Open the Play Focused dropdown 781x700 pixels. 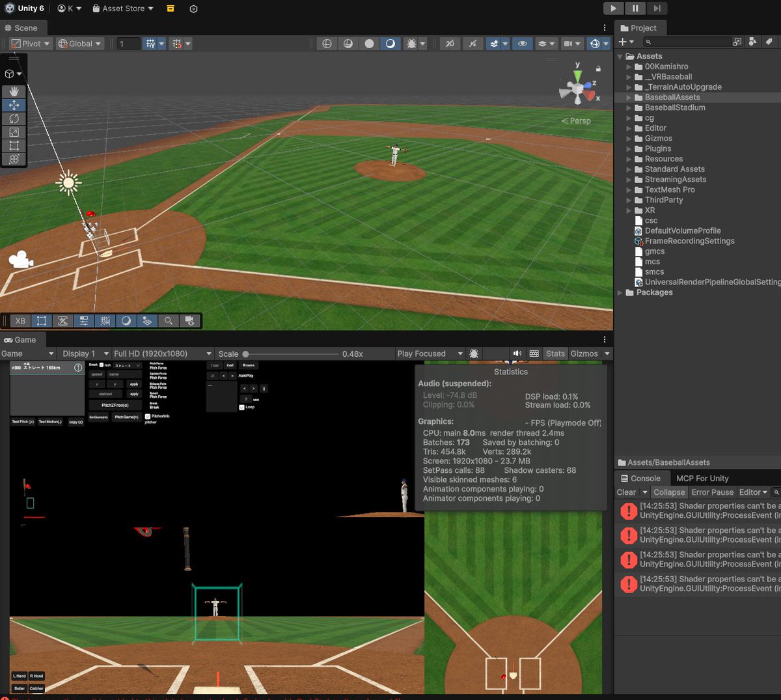(x=430, y=354)
